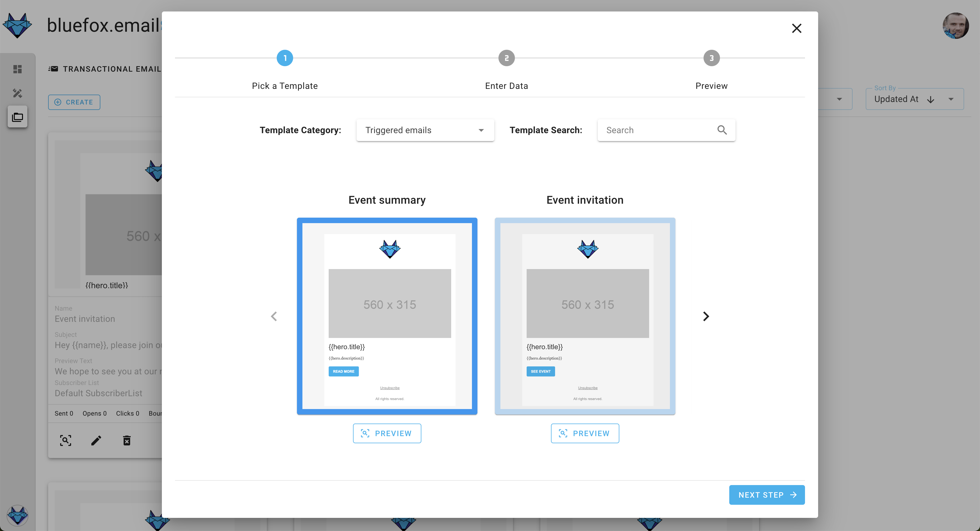The height and width of the screenshot is (531, 980).
Task: Open the user avatar menu
Action: [955, 25]
